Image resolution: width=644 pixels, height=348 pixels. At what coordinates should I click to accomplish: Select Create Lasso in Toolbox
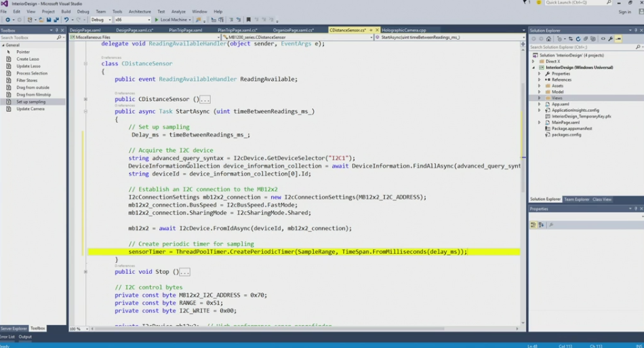(x=28, y=59)
